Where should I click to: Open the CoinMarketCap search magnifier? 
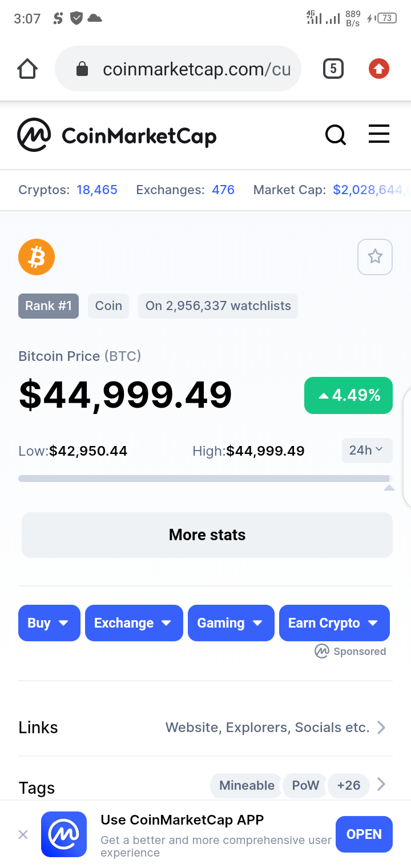pos(336,135)
